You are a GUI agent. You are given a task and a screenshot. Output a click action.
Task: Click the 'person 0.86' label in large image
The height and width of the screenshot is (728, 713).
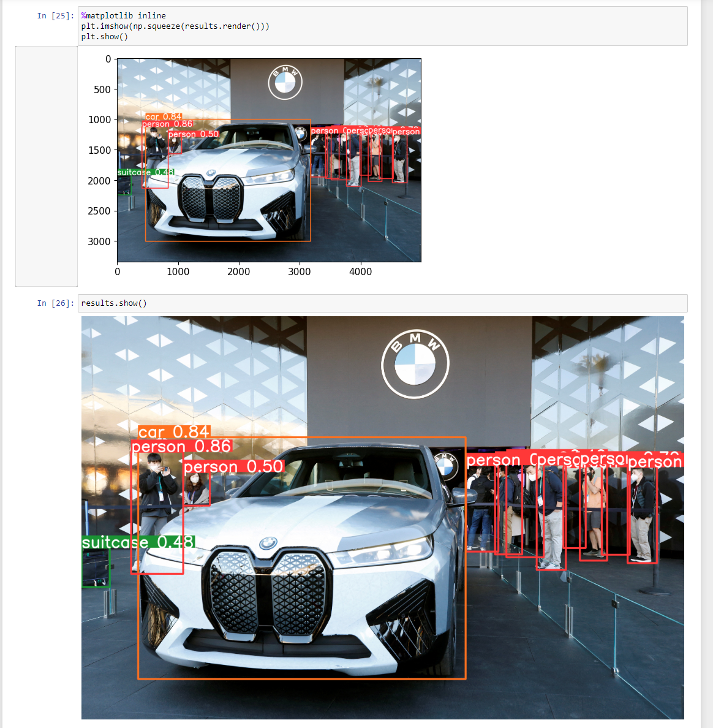pyautogui.click(x=181, y=446)
